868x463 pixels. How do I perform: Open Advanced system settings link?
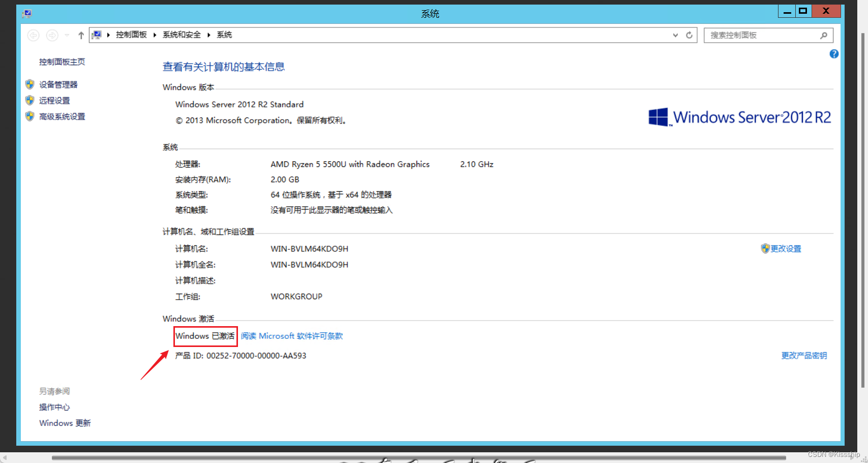[62, 117]
